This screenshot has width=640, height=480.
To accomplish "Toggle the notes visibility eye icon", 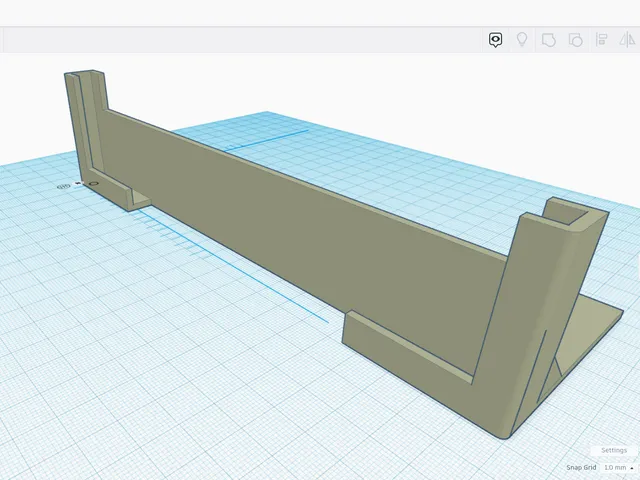I will [x=496, y=40].
